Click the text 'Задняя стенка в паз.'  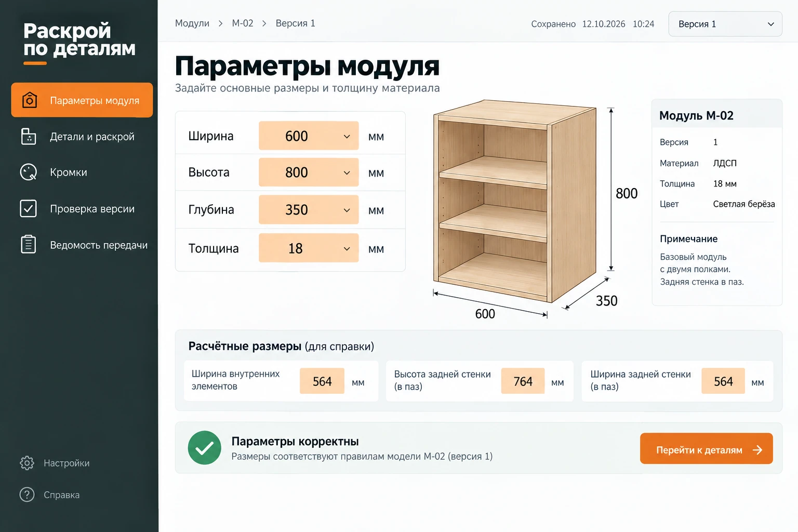tap(702, 282)
